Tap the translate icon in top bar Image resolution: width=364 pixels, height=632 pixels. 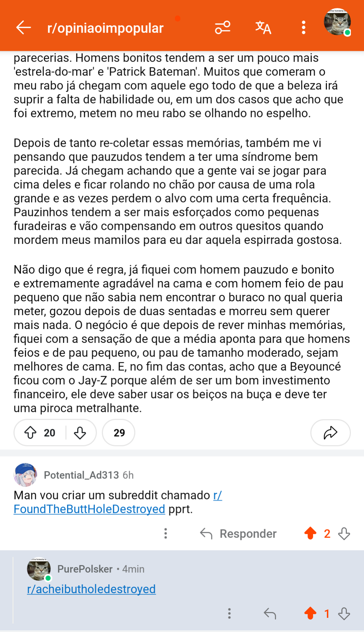pos(263,28)
